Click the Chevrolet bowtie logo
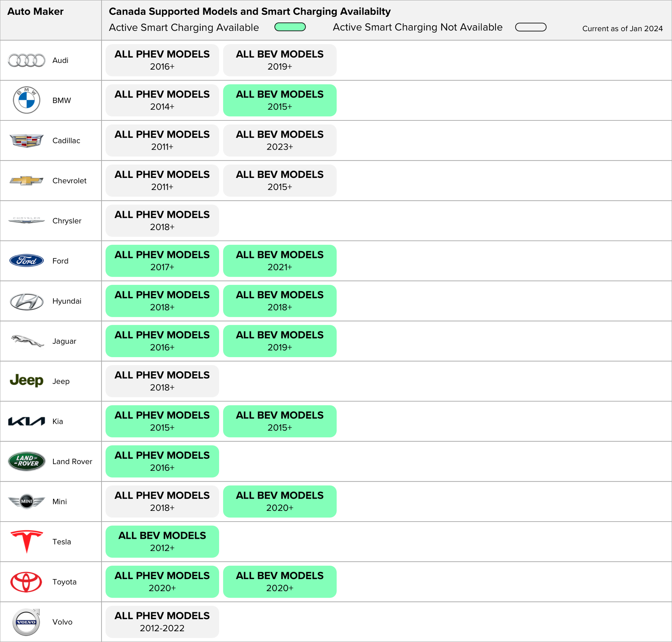The width and height of the screenshot is (672, 642). click(x=26, y=181)
